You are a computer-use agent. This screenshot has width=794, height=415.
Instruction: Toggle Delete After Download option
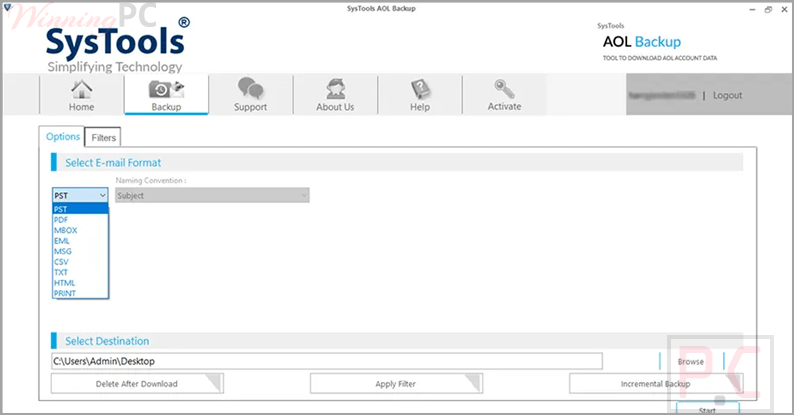click(137, 384)
